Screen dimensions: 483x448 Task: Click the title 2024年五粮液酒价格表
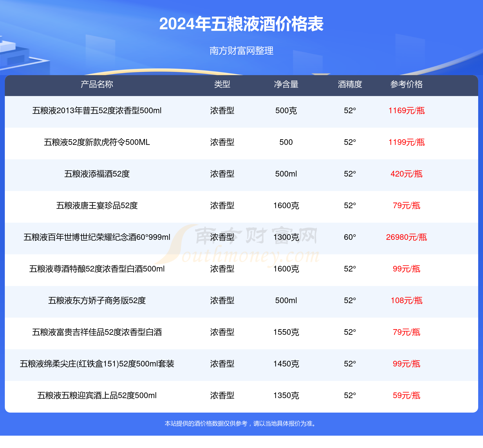pyautogui.click(x=241, y=24)
